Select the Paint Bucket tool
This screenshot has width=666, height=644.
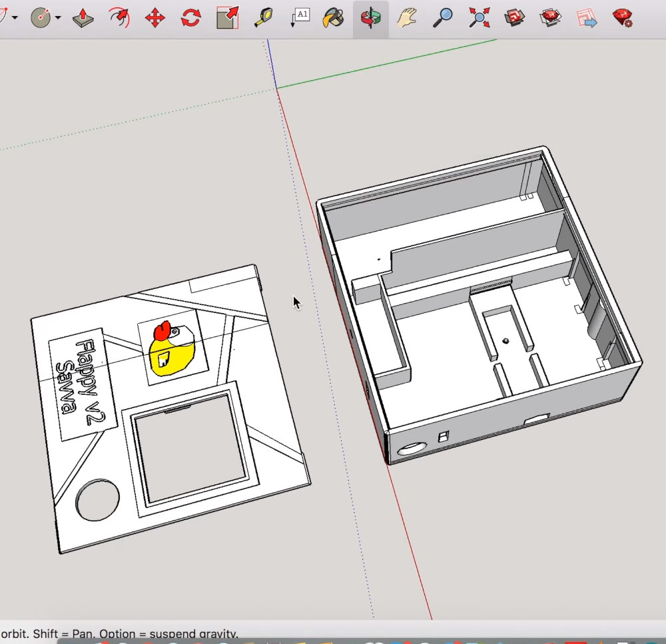tap(334, 18)
